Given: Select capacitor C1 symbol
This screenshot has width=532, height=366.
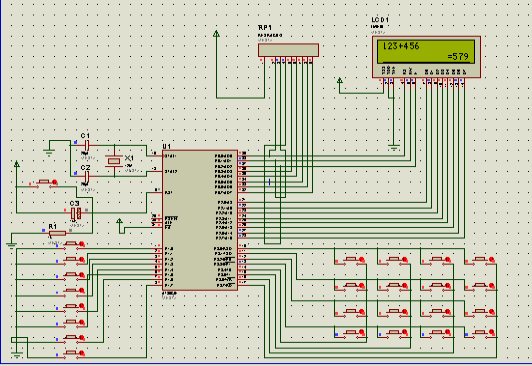Looking at the screenshot, I should [87, 146].
